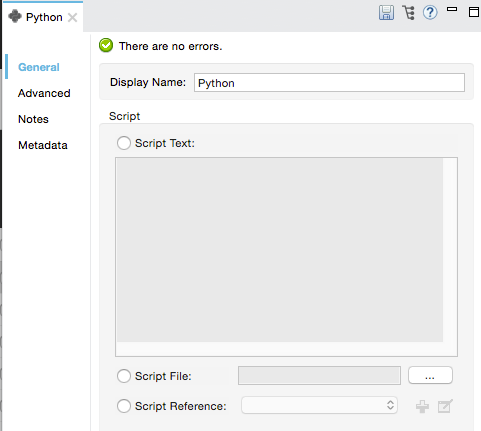Open the tree hierarchy view icon
This screenshot has height=431, width=481.
(x=409, y=13)
